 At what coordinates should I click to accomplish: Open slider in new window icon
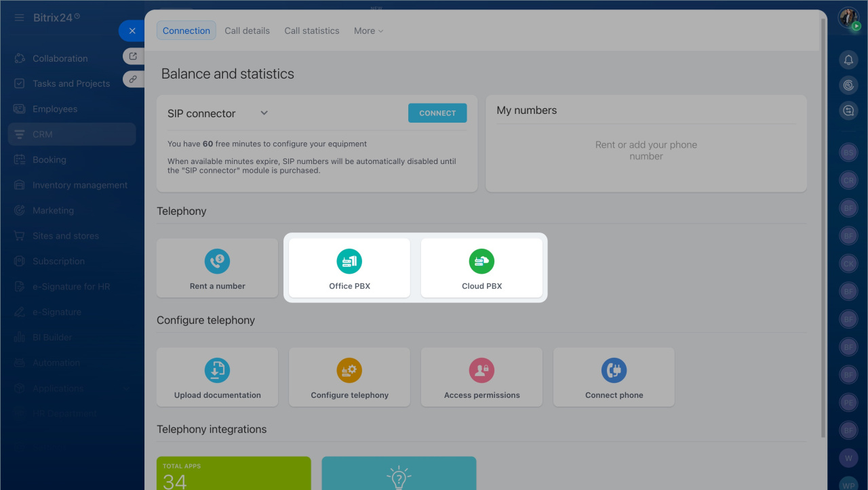point(133,56)
